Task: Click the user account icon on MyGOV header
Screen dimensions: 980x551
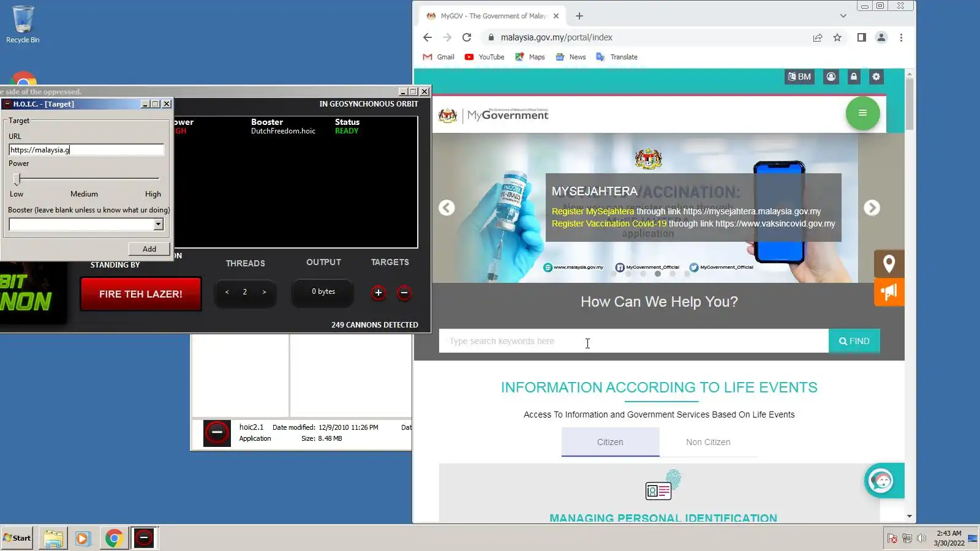Action: coord(831,77)
